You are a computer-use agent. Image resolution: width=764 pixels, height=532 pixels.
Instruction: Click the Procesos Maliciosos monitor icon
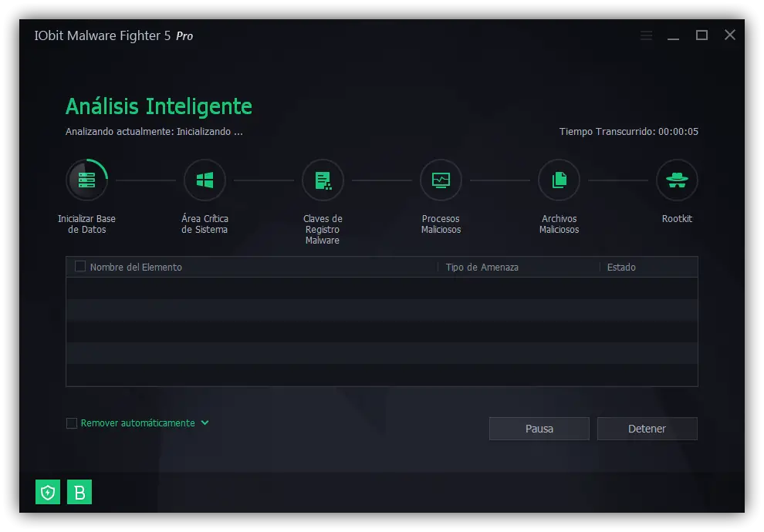[441, 180]
